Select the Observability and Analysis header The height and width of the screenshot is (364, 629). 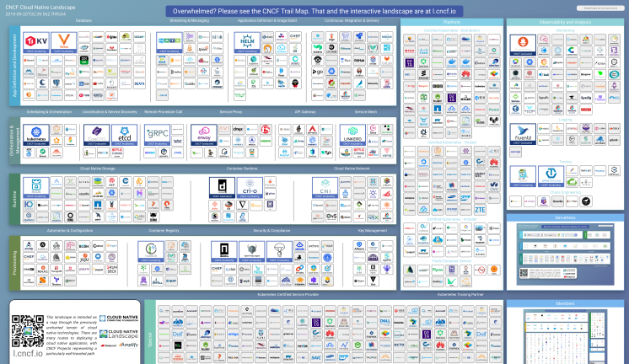[x=565, y=22]
